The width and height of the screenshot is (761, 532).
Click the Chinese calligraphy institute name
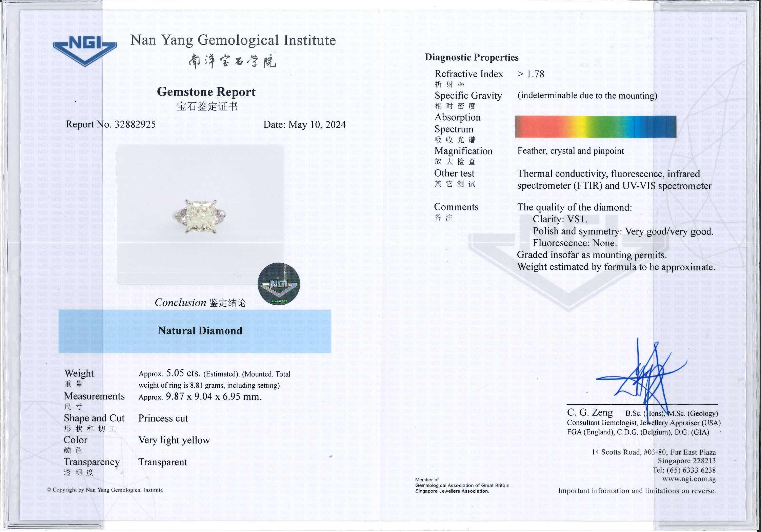[233, 62]
